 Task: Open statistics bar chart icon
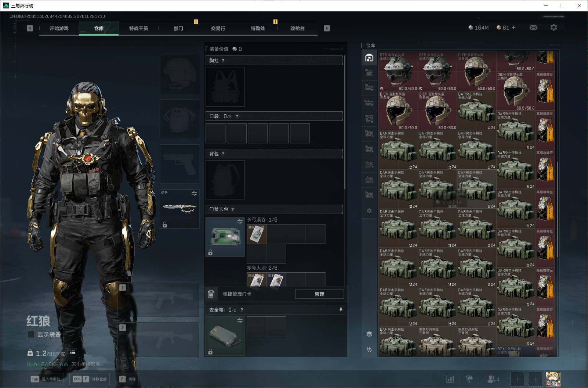(x=450, y=379)
